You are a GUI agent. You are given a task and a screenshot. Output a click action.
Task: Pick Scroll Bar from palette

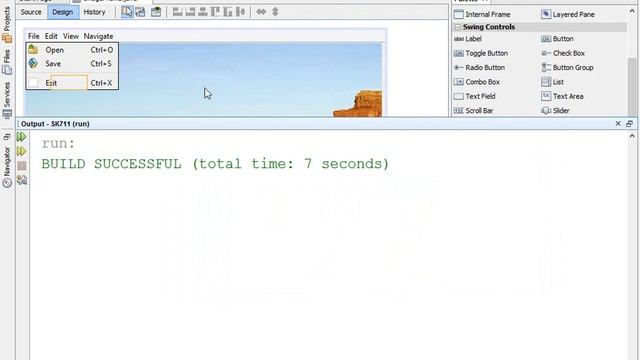coord(473,111)
